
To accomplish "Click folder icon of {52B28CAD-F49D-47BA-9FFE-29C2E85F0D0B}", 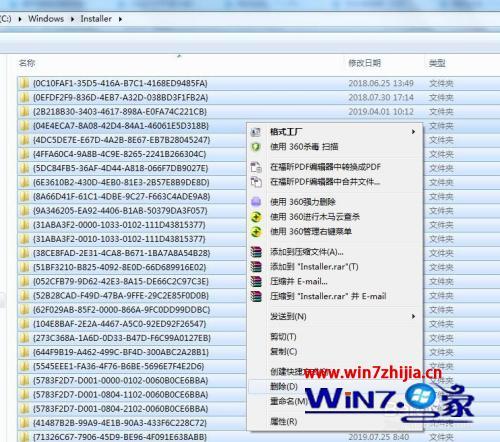I will pos(24,296).
